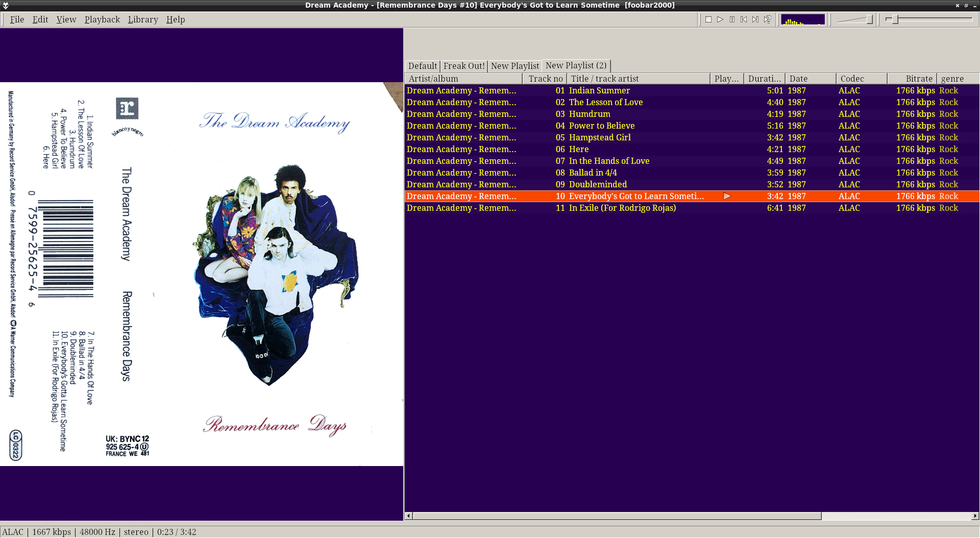The width and height of the screenshot is (980, 538).
Task: Click the Rock genre cell for Hampstead Girl
Action: (x=948, y=137)
